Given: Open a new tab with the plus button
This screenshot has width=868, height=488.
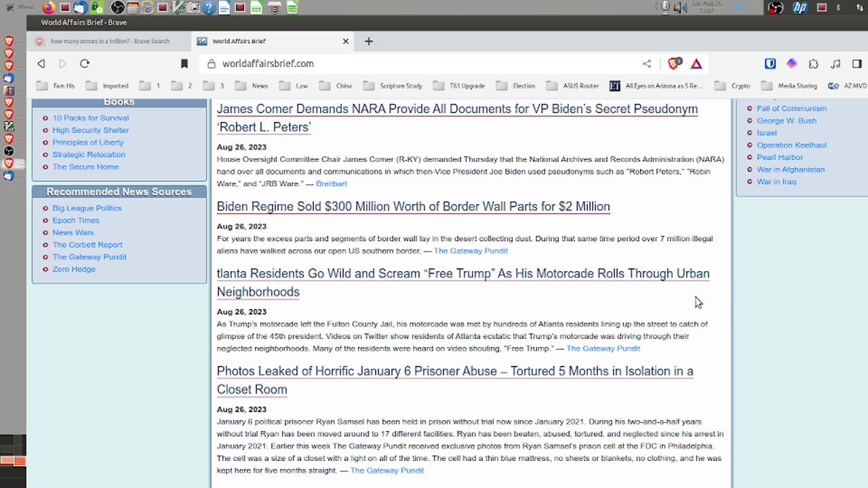Looking at the screenshot, I should pos(369,41).
